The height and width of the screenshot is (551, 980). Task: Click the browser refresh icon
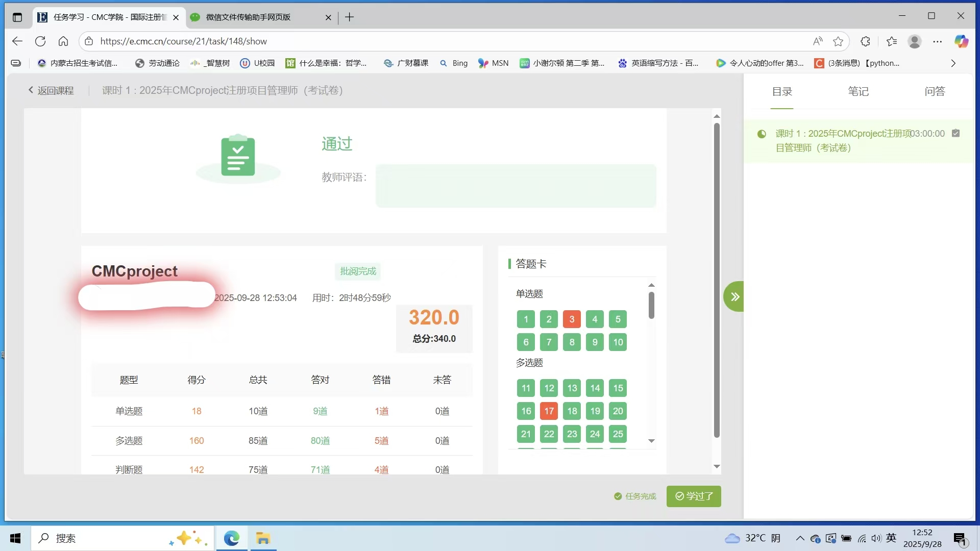click(x=40, y=41)
